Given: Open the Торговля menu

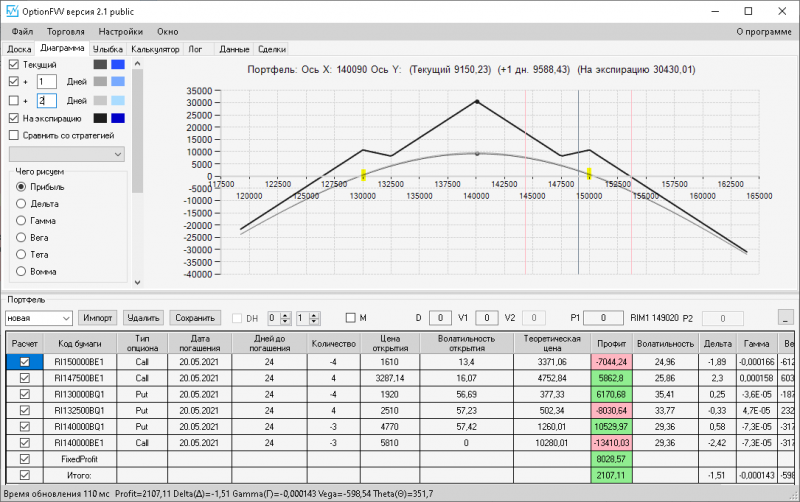Looking at the screenshot, I should (x=65, y=32).
